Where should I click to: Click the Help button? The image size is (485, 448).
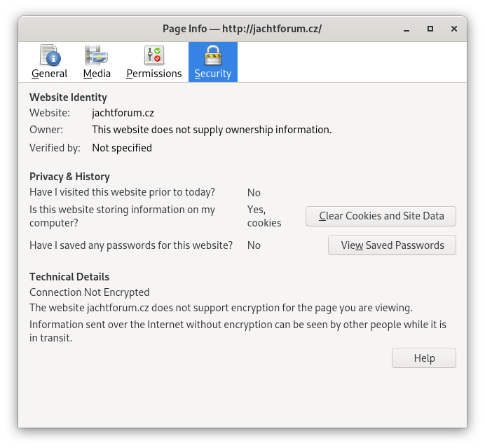pos(423,358)
